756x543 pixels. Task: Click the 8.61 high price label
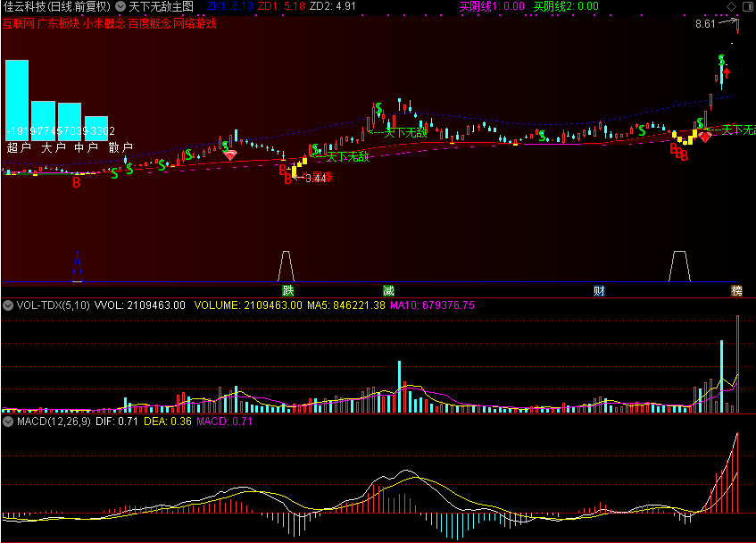[x=705, y=23]
